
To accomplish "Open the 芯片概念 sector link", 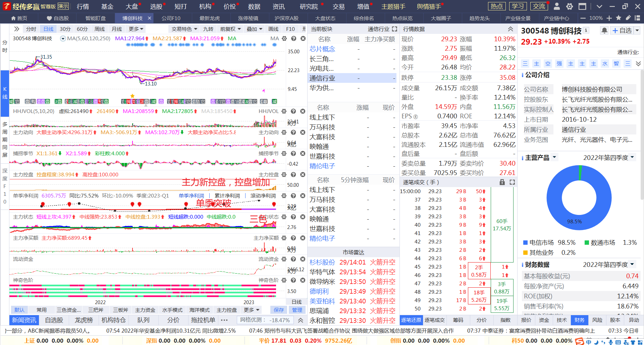I will click(322, 49).
